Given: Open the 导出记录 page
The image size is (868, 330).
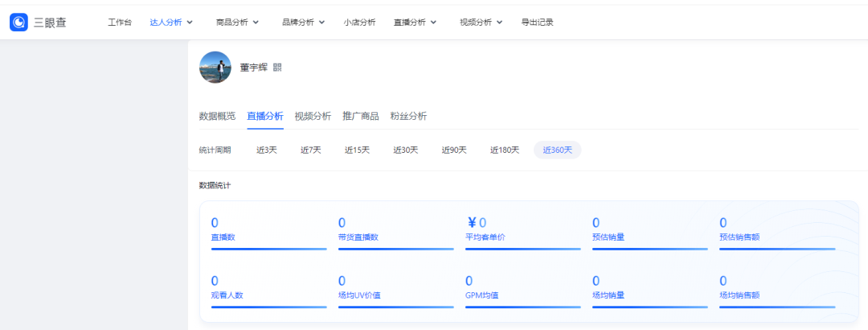Looking at the screenshot, I should (x=538, y=23).
